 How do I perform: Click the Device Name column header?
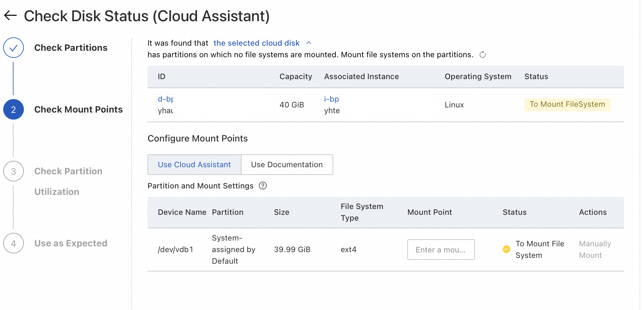(182, 212)
